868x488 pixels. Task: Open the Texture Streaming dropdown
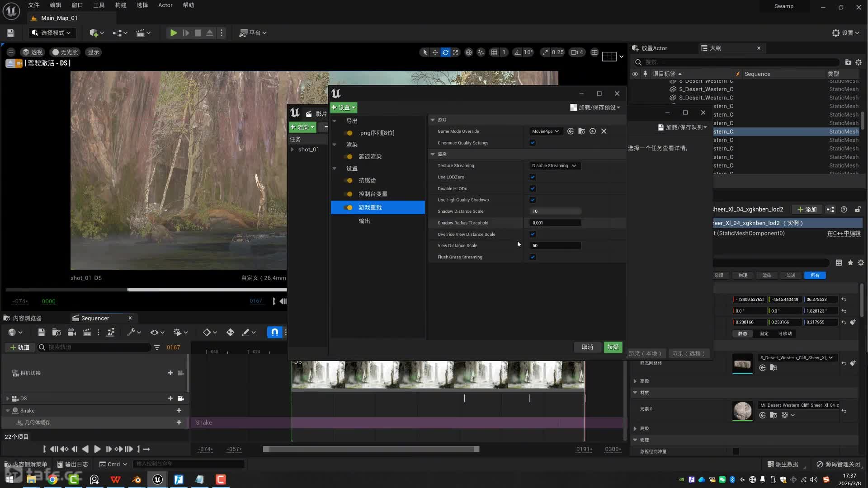pos(554,166)
